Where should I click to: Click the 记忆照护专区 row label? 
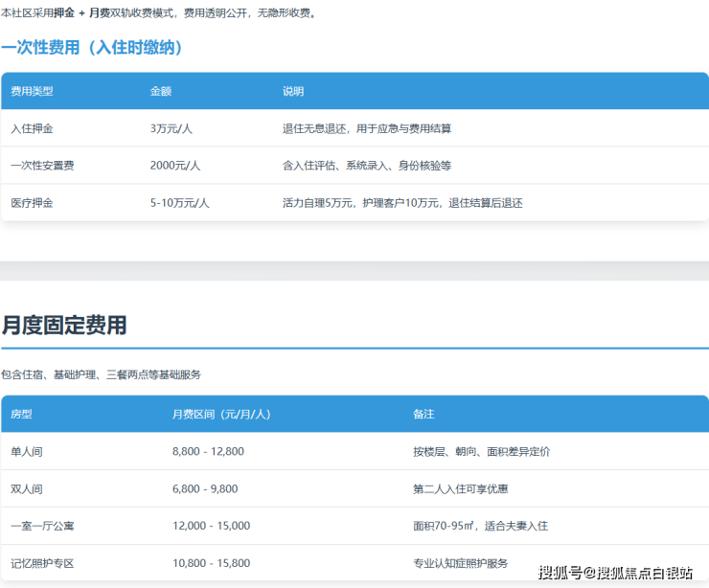click(42, 563)
